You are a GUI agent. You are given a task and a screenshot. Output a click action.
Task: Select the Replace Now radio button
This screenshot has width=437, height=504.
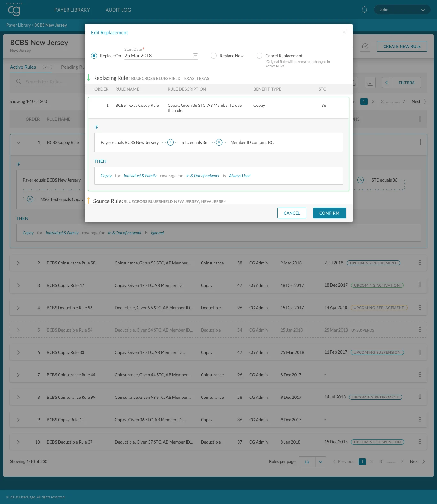(214, 56)
